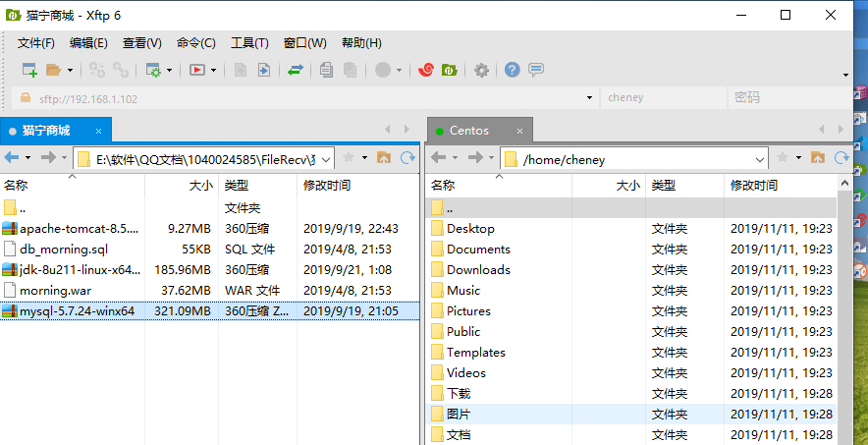Screen dimensions: 868x445
Task: Select the apache-tomcat-8.5 archive
Action: [209, 228]
